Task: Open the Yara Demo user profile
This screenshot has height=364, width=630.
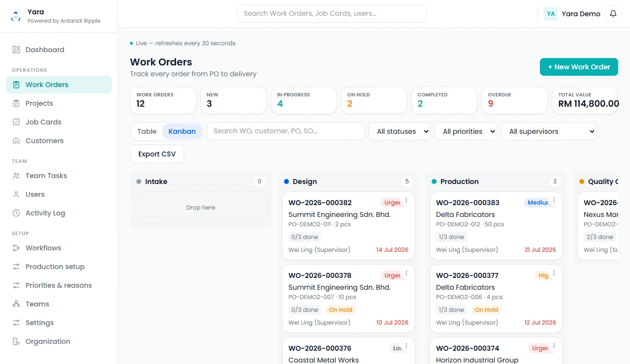Action: tap(572, 14)
